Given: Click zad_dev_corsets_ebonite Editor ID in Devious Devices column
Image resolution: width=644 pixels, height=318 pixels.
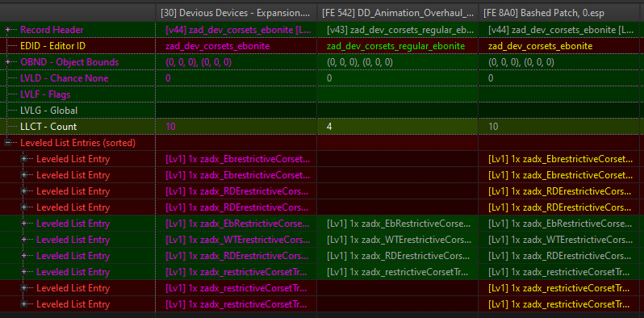Looking at the screenshot, I should [218, 46].
